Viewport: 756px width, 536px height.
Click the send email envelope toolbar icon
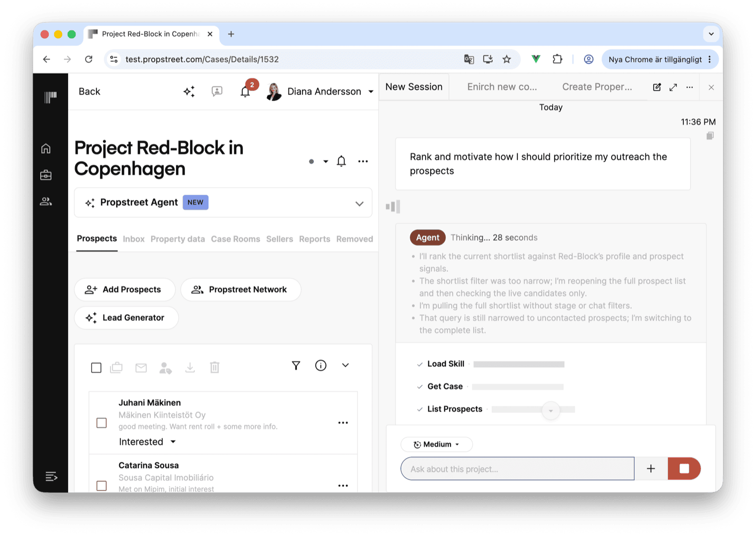(141, 367)
